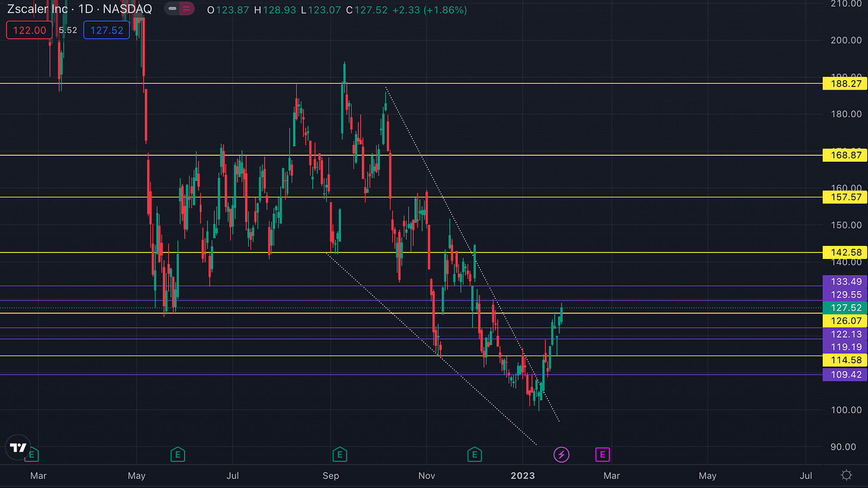The width and height of the screenshot is (868, 488).
Task: Select the 119.19 purple price label
Action: (x=844, y=347)
